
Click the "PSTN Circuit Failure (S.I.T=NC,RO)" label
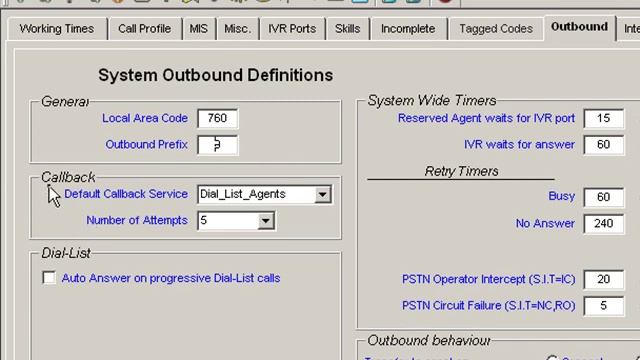[x=489, y=306]
